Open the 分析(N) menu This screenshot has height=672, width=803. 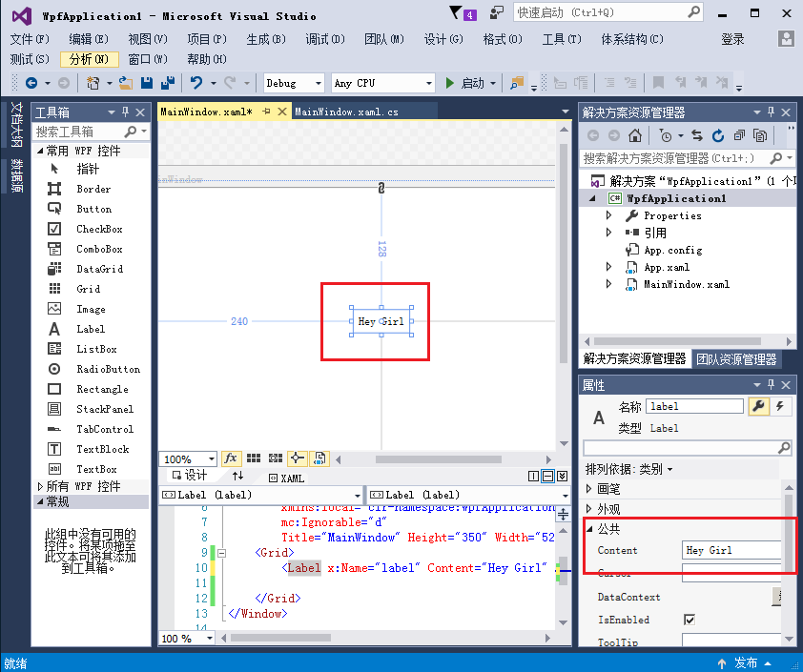pos(89,59)
